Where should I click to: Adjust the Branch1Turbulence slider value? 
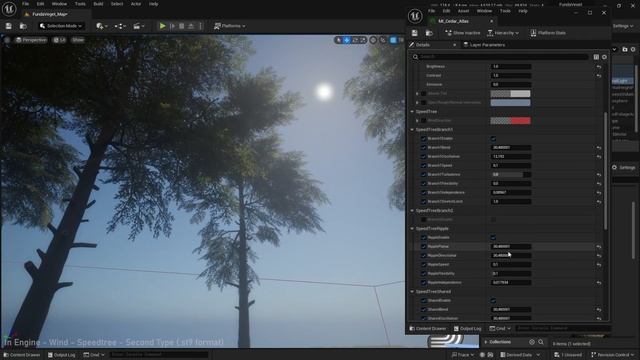pos(511,175)
